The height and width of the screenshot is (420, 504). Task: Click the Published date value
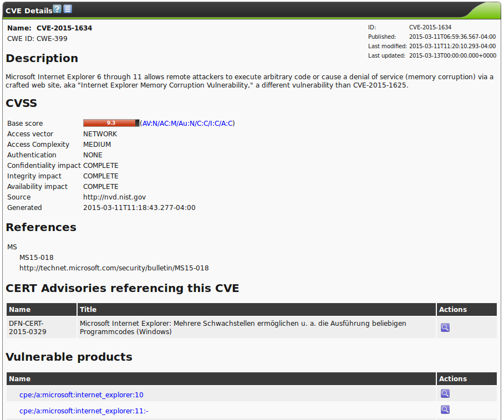[x=452, y=37]
